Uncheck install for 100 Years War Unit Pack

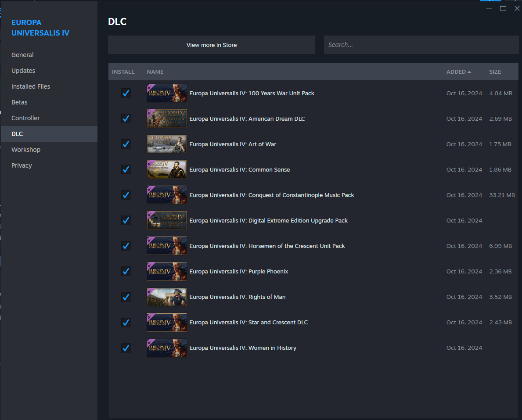[126, 93]
